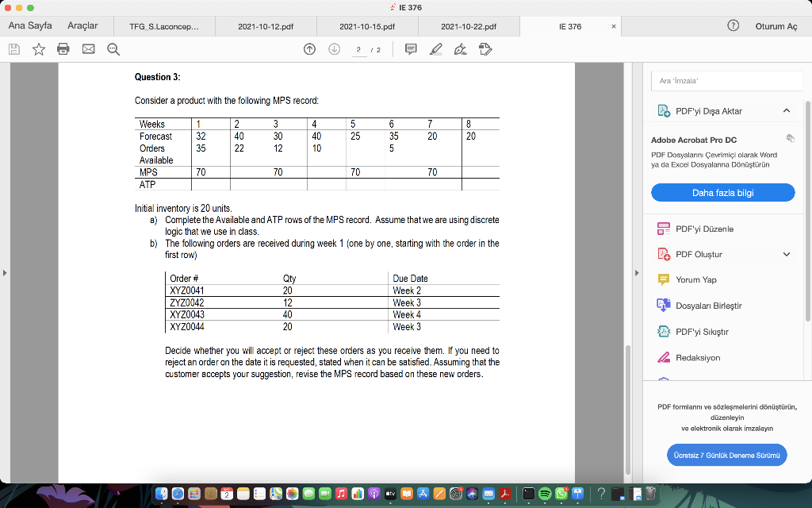
Task: Click PDF'yi Dışa Aktar icon
Action: 664,111
